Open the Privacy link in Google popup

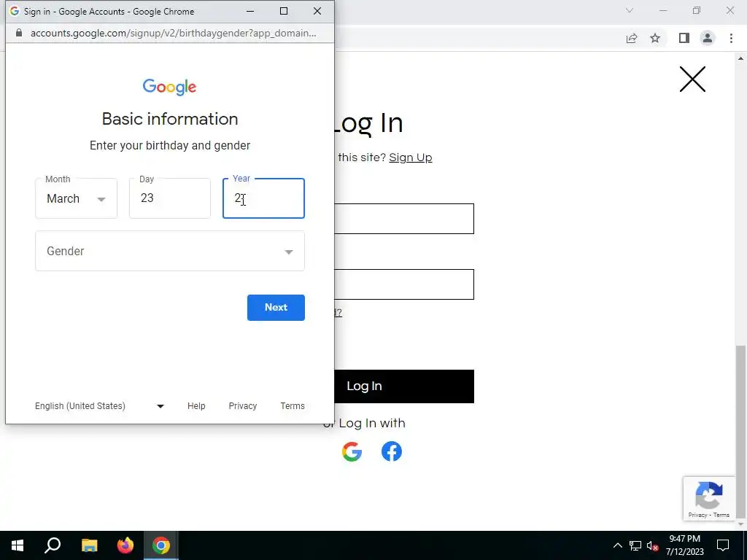242,406
